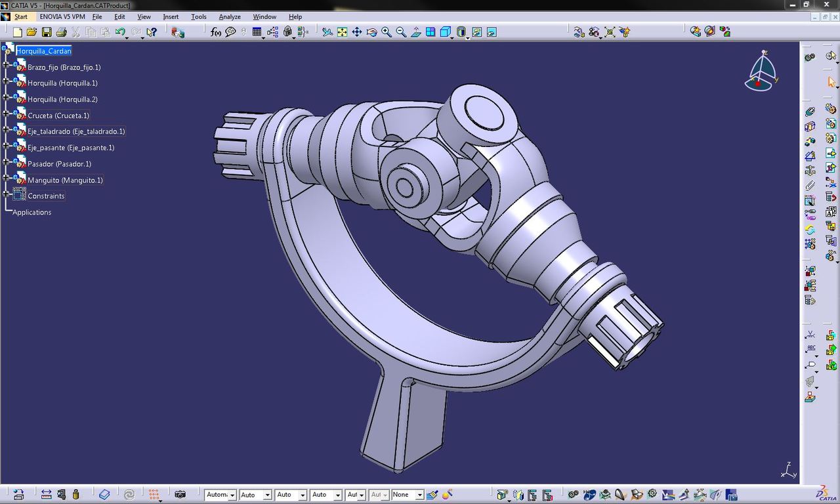This screenshot has width=840, height=504.
Task: Save the document with floppy icon
Action: (x=47, y=31)
